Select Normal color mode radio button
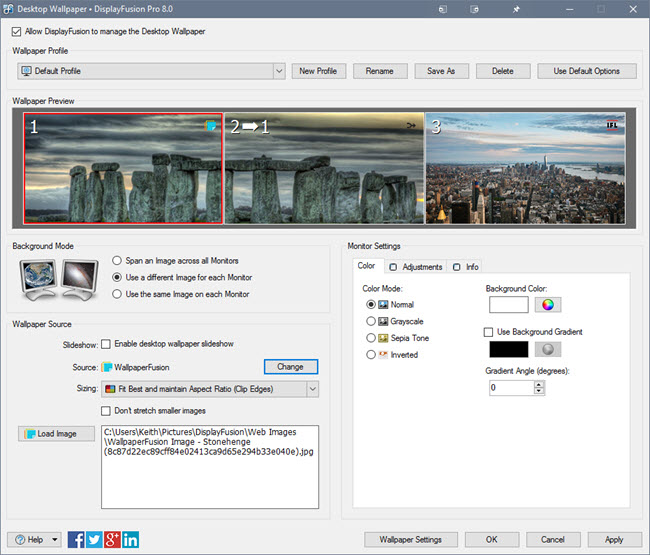Screen dimensions: 650x555 [371, 305]
